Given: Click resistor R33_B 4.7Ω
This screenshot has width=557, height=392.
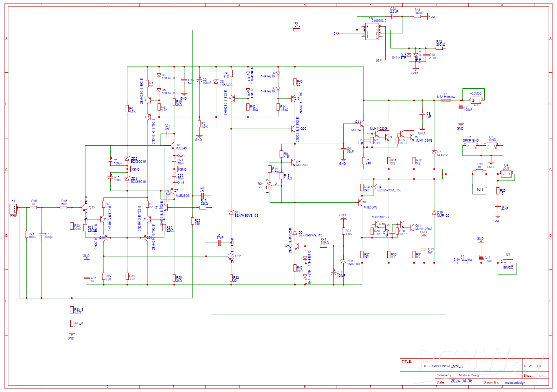Looking at the screenshot, I should coord(72,310).
